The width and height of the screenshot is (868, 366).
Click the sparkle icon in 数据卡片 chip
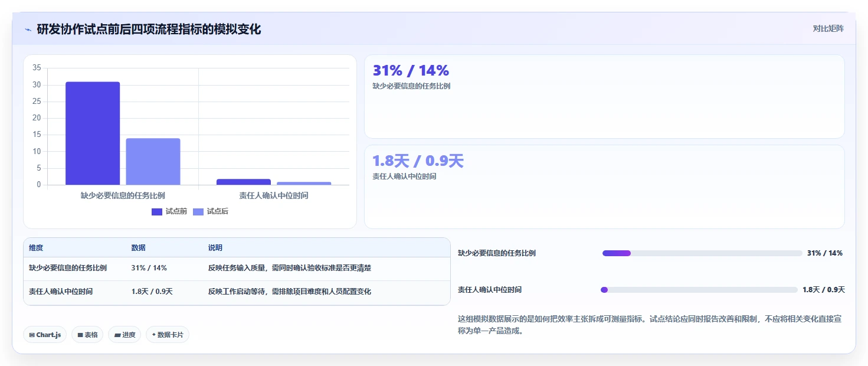pyautogui.click(x=154, y=335)
